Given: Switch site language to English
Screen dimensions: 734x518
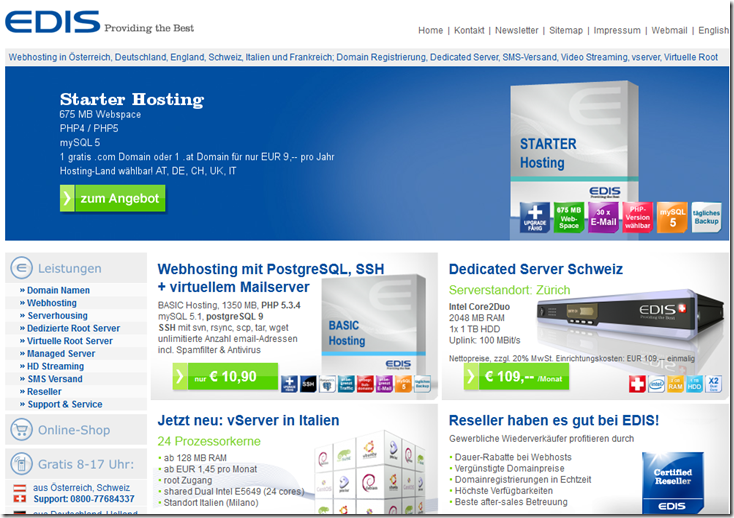Looking at the screenshot, I should (713, 30).
